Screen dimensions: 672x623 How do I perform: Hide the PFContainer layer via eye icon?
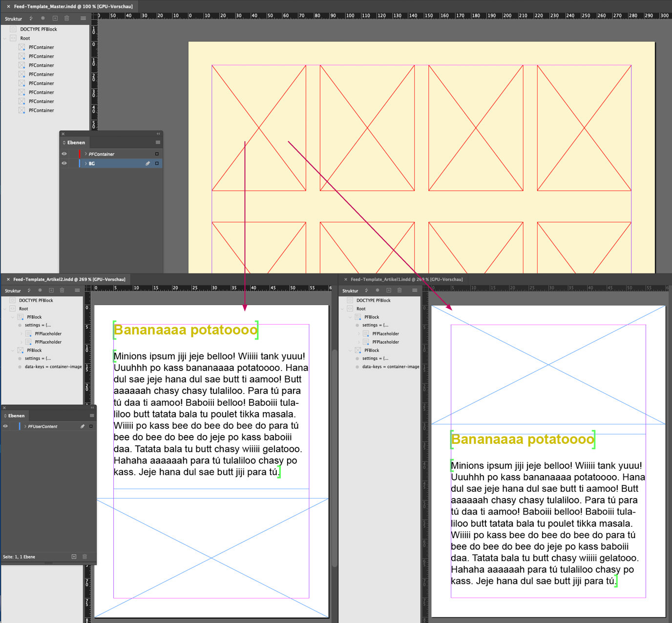[x=64, y=154]
